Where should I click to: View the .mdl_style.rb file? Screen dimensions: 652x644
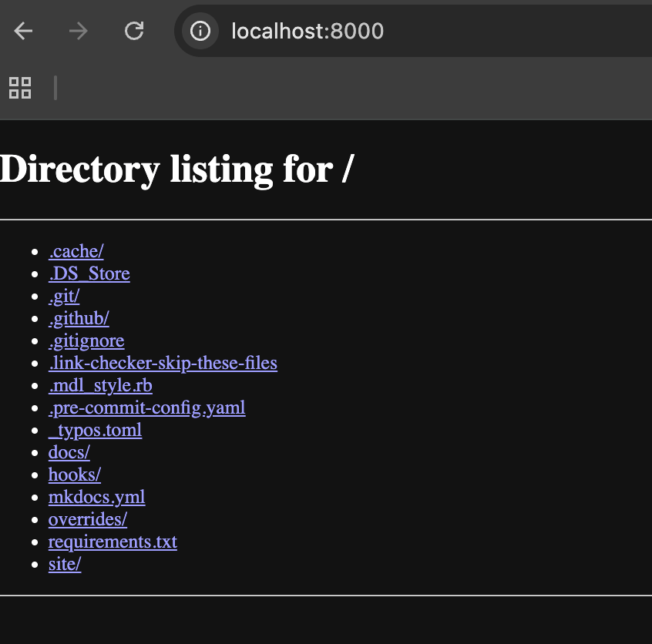(100, 385)
